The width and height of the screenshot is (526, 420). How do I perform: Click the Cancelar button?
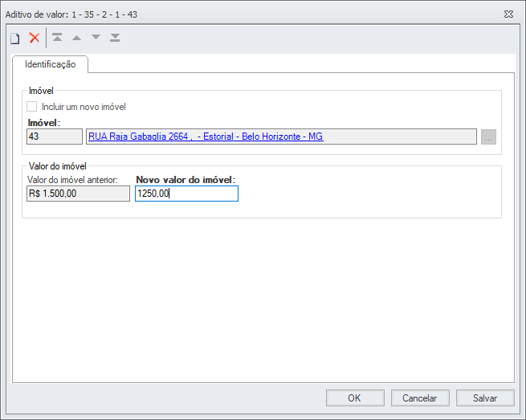420,398
